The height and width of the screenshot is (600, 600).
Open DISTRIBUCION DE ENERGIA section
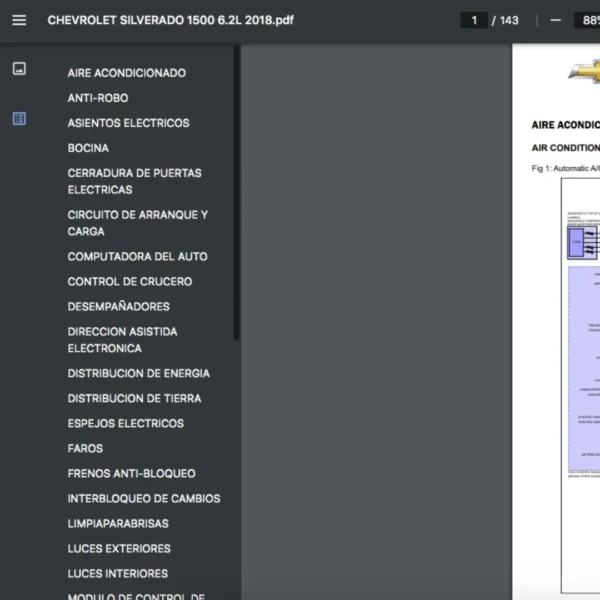pyautogui.click(x=138, y=373)
